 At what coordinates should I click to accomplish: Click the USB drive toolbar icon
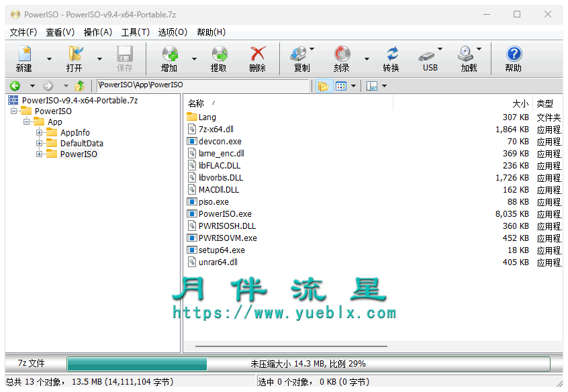[x=426, y=56]
